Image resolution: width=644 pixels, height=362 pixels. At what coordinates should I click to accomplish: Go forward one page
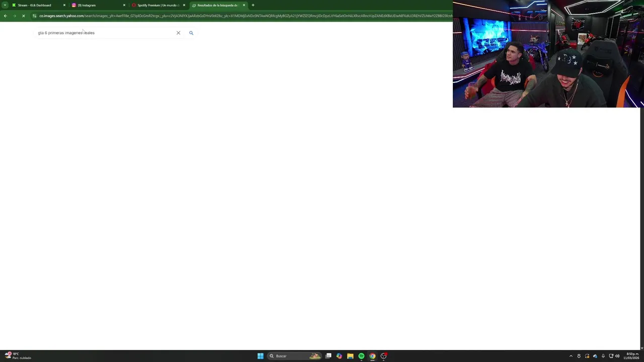click(14, 16)
